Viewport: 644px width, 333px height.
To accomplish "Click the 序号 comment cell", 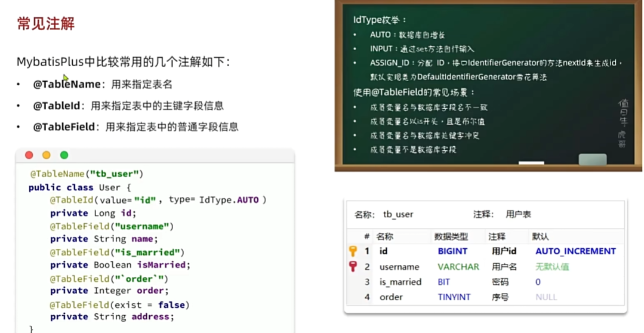I will (x=500, y=297).
